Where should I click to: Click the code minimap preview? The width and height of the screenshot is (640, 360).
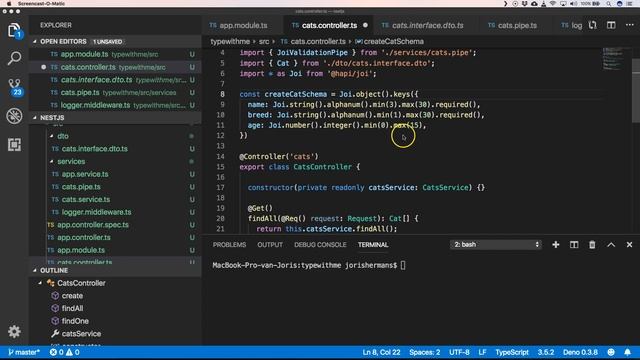613,59
